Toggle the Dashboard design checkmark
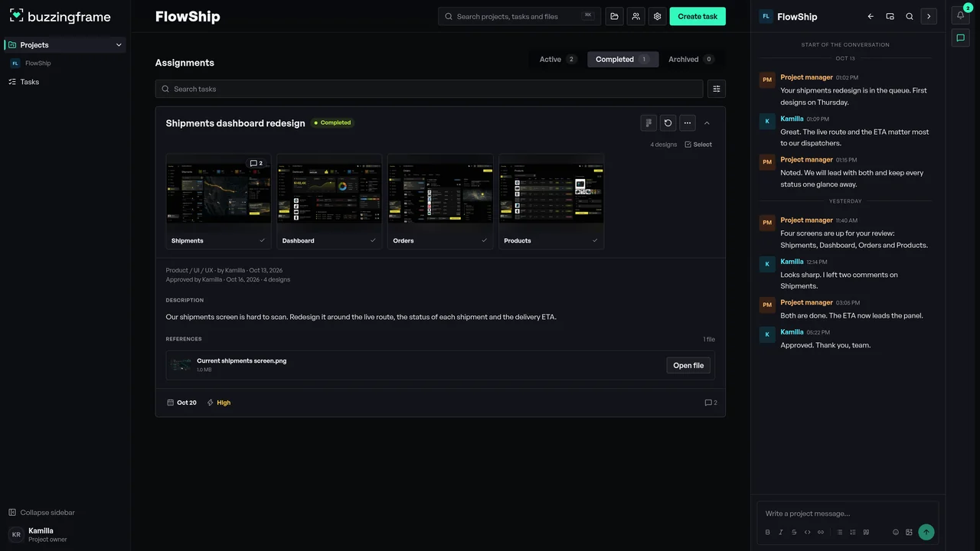 pyautogui.click(x=373, y=240)
